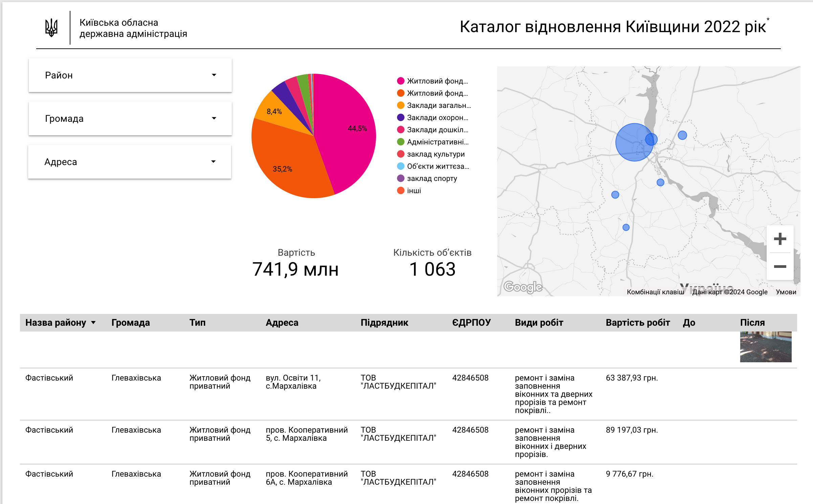Click address пров. Кооперативний 6А, с. Мархалівка
813x504 pixels.
tap(307, 478)
